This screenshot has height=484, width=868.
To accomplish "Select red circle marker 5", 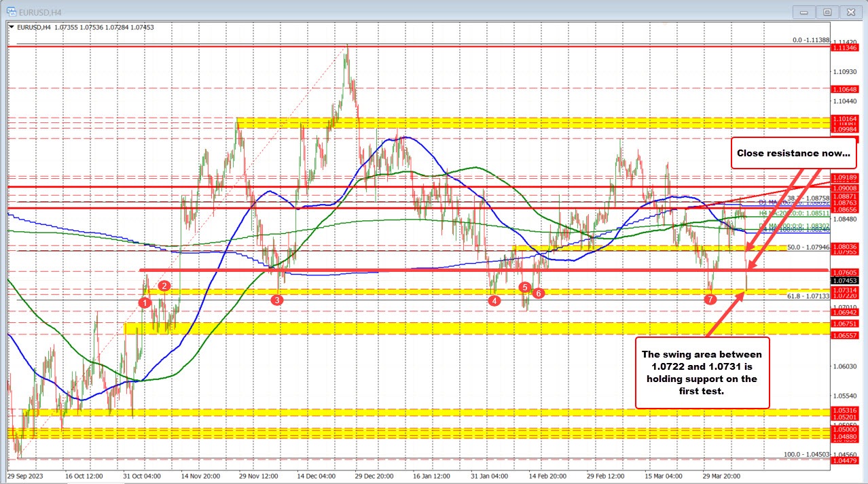I will click(524, 288).
